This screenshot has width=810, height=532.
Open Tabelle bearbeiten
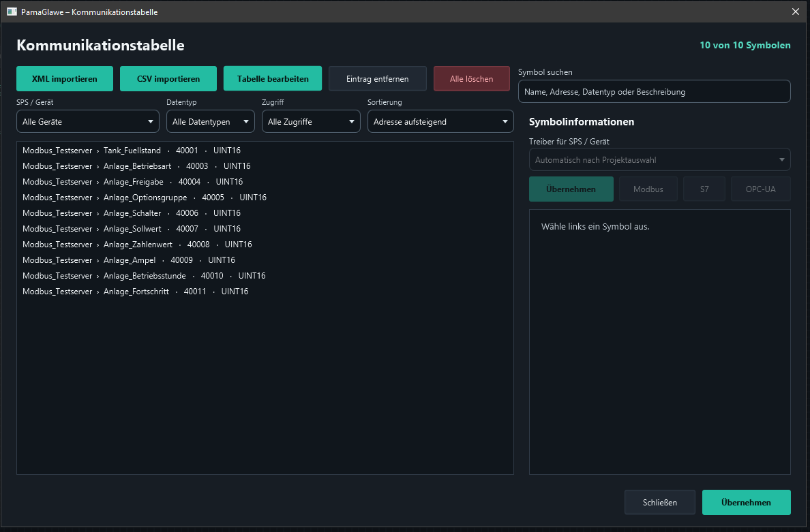(273, 78)
